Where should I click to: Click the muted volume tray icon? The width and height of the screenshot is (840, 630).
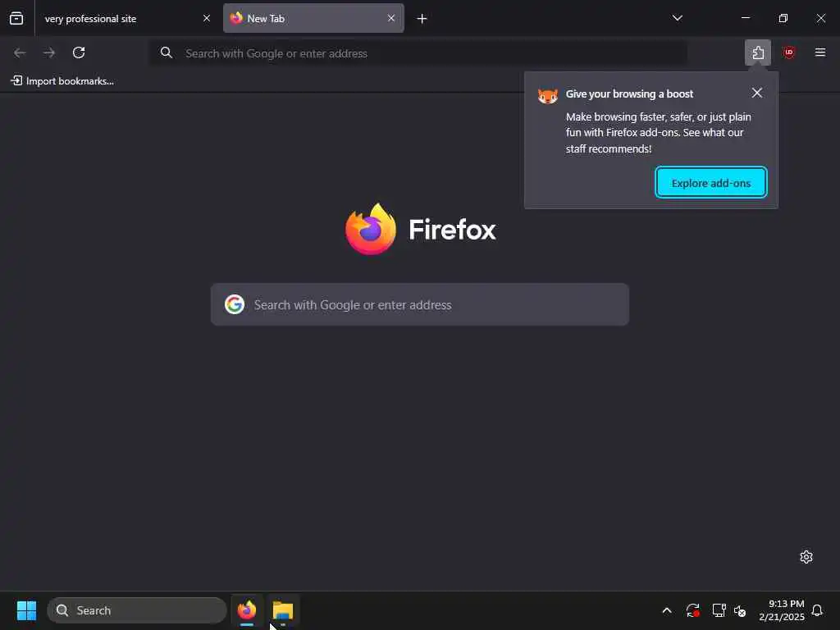(740, 610)
